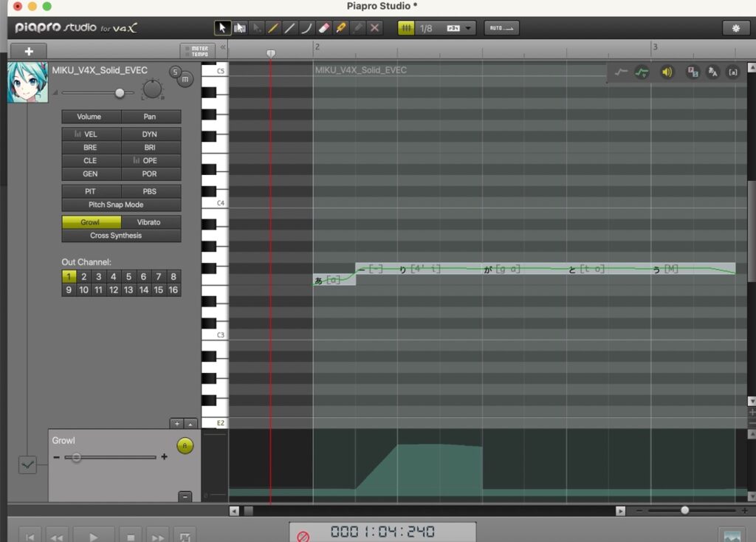Choose the eraser tool
Screen dimensions: 756x542
point(323,28)
